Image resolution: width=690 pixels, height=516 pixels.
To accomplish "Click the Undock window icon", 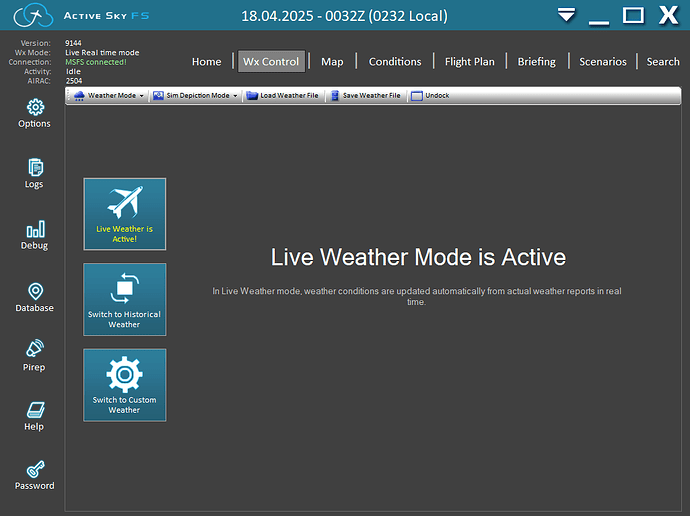I will (416, 96).
